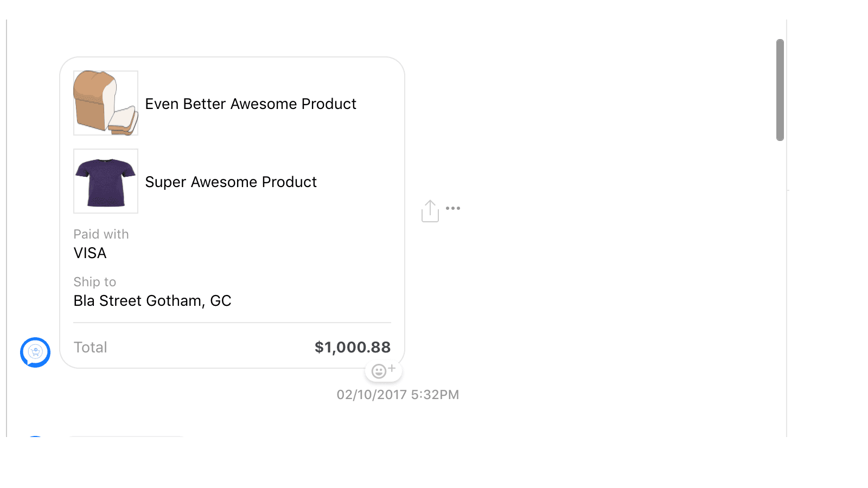Viewport: 868px width, 488px height.
Task: Click the Paid with label
Action: [101, 234]
